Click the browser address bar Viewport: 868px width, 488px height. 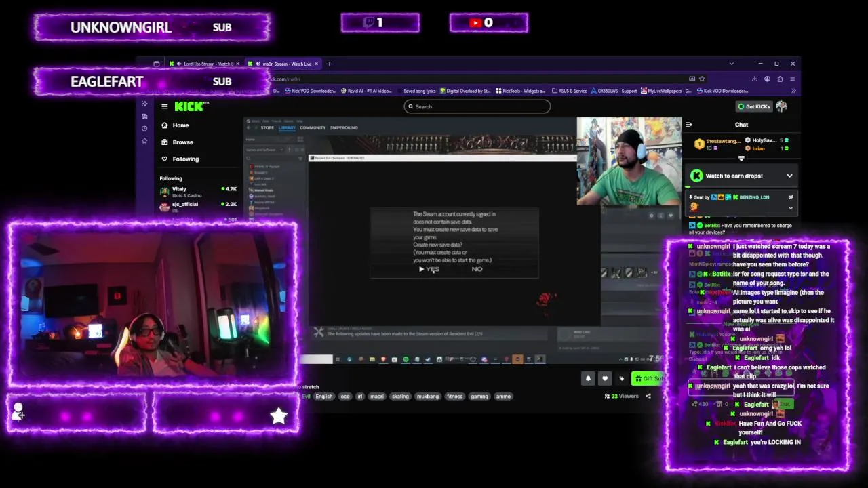[x=475, y=79]
